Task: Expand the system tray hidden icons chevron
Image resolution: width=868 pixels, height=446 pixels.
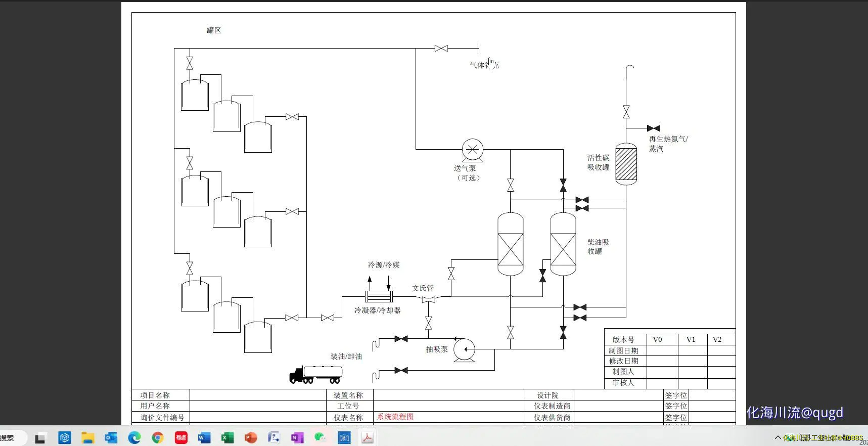Action: [x=778, y=437]
